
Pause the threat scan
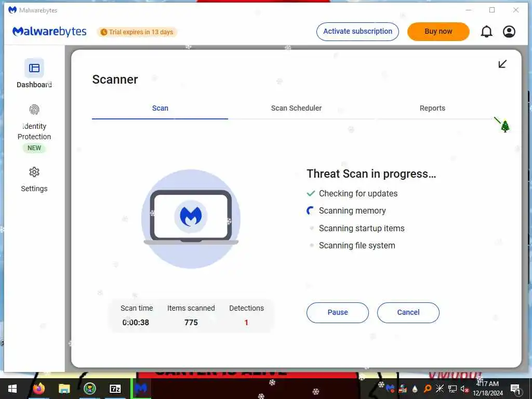click(338, 312)
